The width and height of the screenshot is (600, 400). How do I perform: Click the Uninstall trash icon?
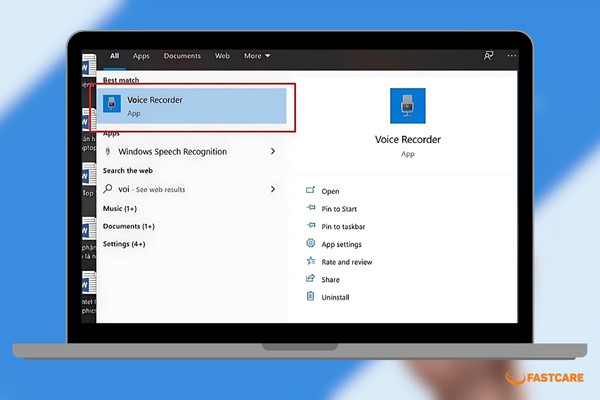point(310,296)
